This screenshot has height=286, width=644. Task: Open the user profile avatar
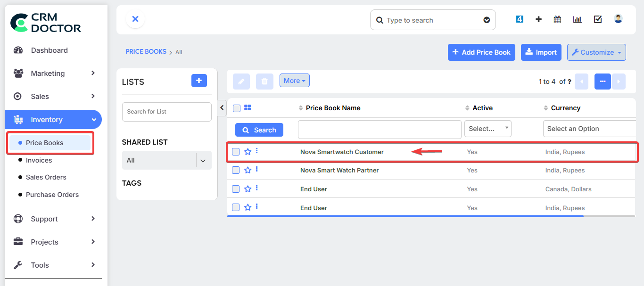point(618,19)
